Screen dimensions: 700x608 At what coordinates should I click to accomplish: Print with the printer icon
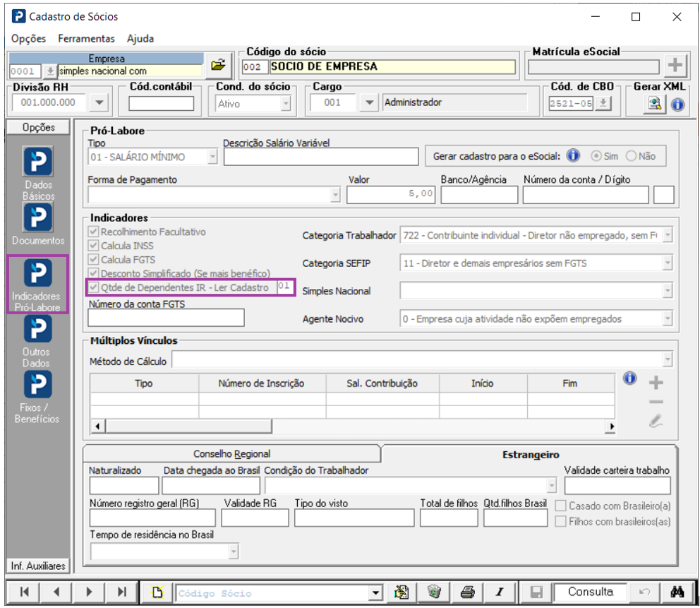click(467, 592)
